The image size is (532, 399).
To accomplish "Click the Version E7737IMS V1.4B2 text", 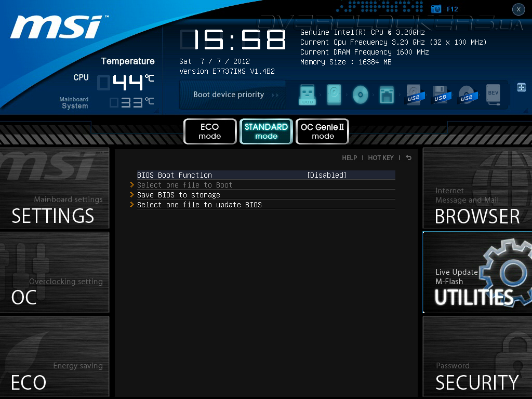I will [x=227, y=71].
